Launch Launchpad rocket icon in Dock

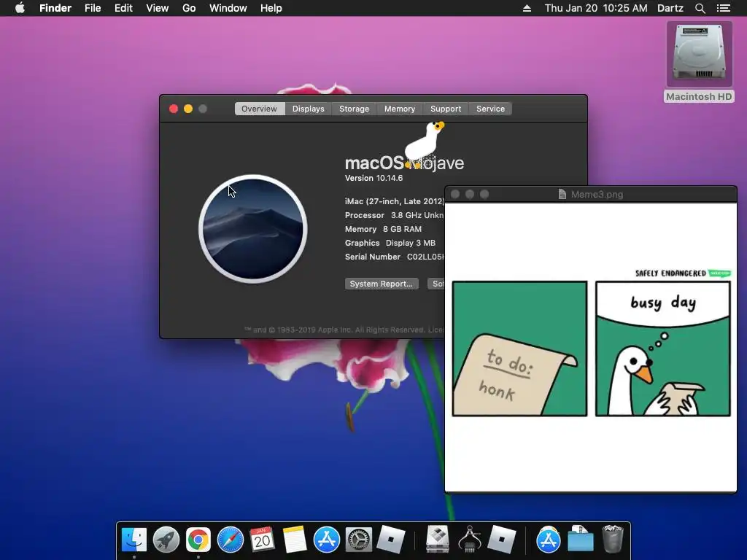point(166,540)
